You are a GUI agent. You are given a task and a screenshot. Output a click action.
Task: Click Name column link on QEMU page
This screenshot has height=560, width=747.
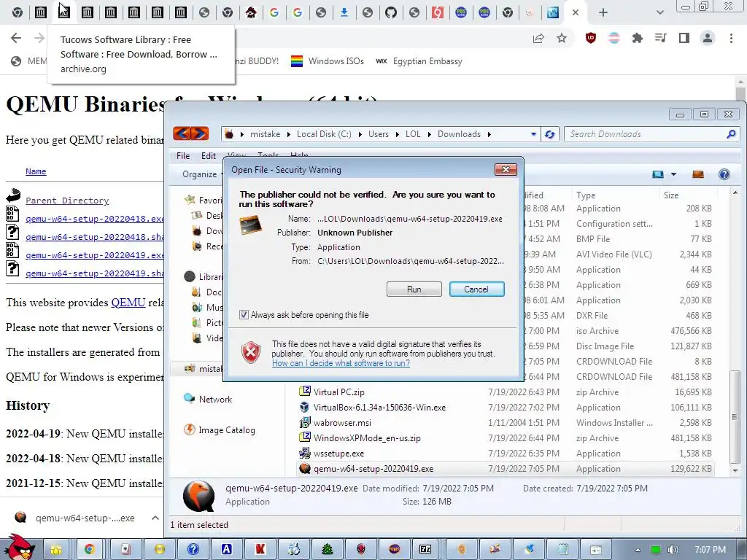(36, 171)
